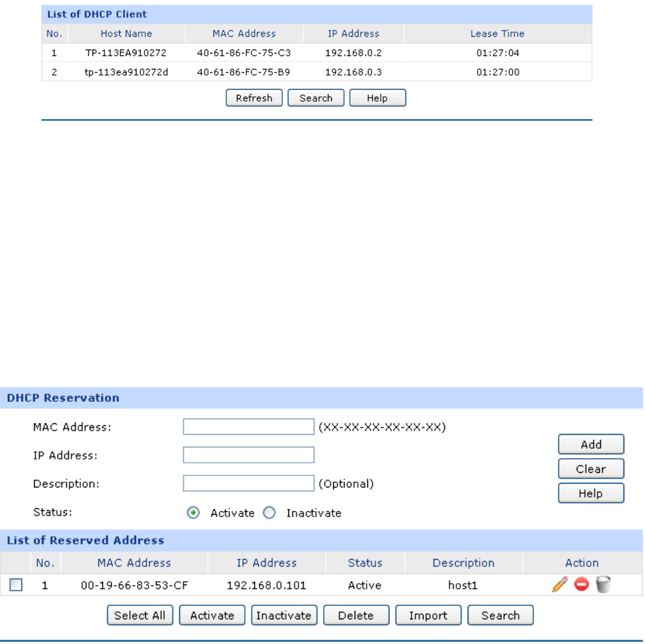Click reserved MAC 00-19-66-83-53-CF

134,585
